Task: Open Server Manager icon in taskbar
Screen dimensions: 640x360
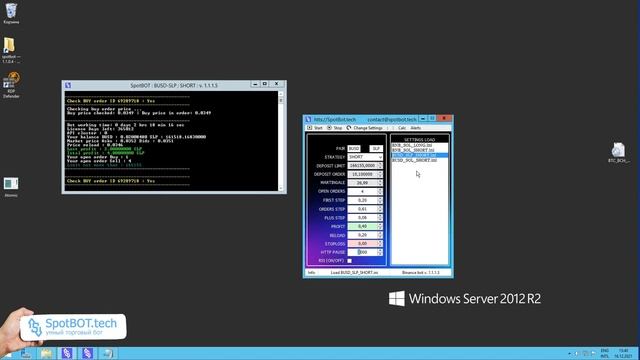Action: click(26, 353)
